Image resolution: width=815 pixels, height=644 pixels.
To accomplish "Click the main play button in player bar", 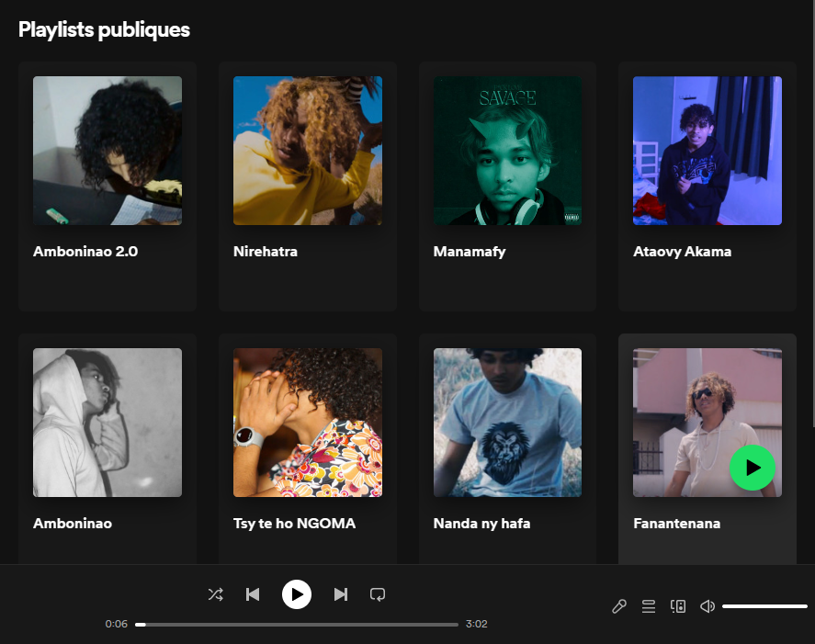I will [297, 594].
